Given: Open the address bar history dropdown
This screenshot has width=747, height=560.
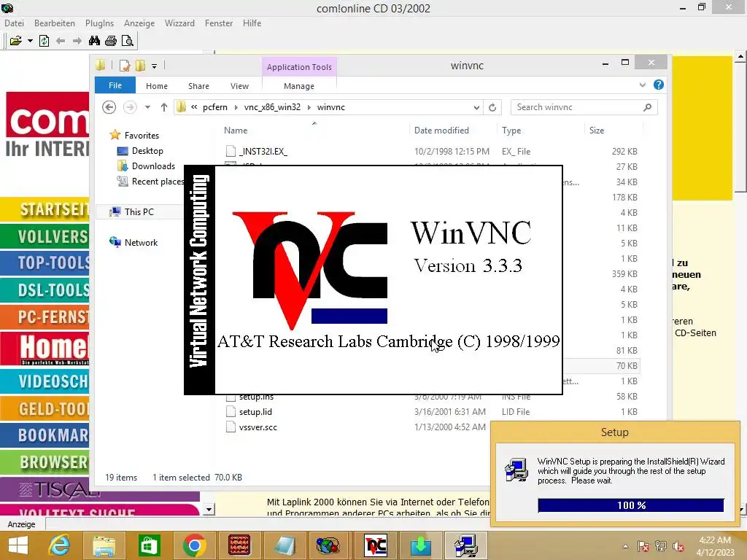Looking at the screenshot, I should pyautogui.click(x=476, y=107).
